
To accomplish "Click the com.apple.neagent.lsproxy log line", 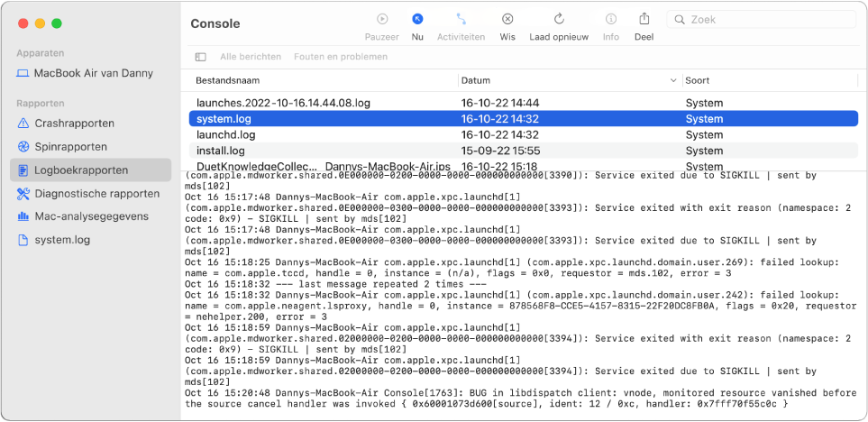I will 521,307.
